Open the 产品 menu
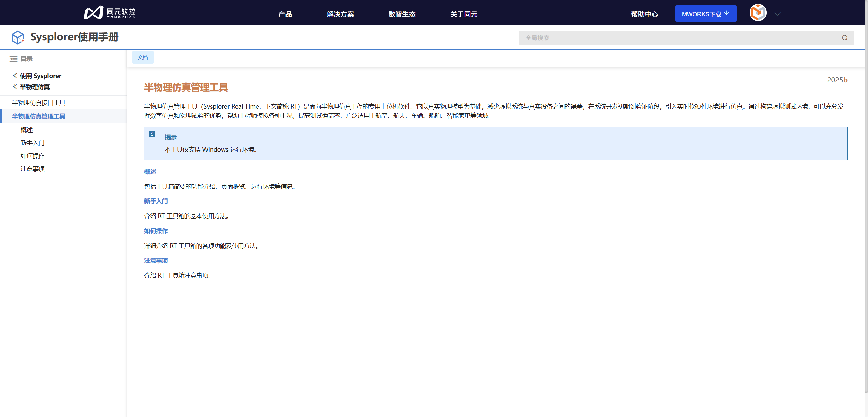Screen dimensions: 868x417 [285, 14]
